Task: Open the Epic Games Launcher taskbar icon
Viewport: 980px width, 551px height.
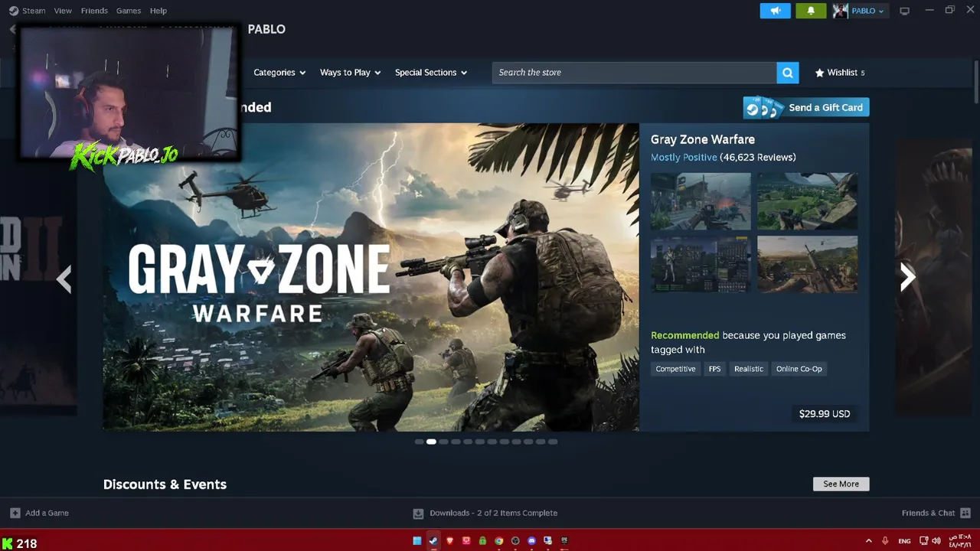Action: [564, 541]
